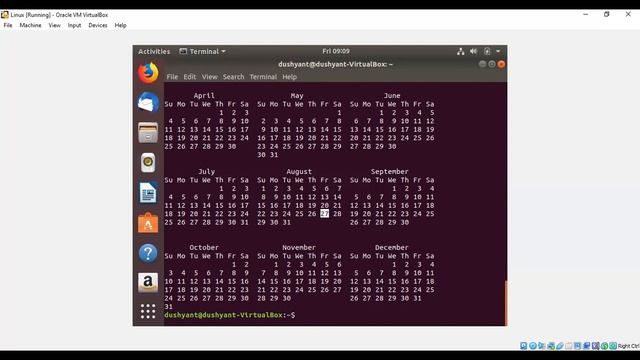Click VirtualBox hard disk activity status icon
Screen dimensions: 640x360
(x=524, y=346)
